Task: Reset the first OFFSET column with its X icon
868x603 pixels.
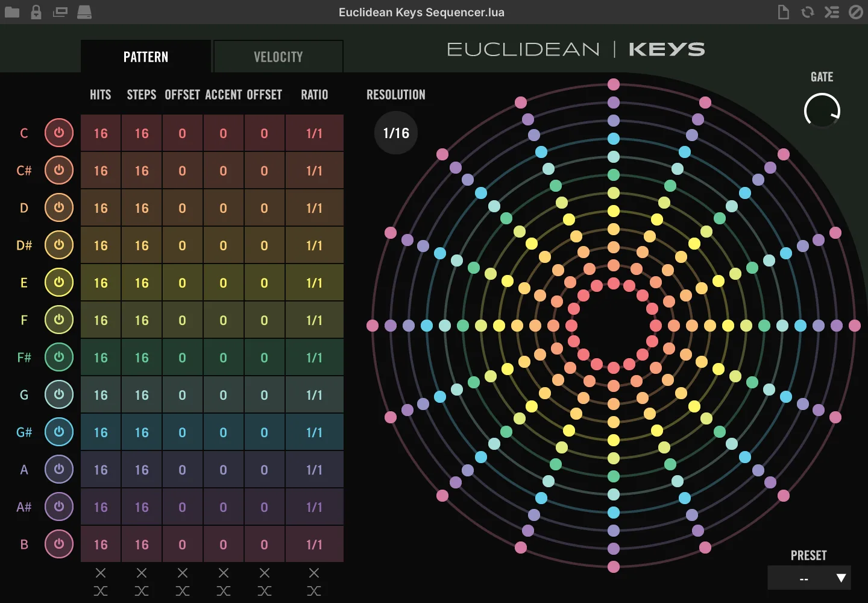Action: (183, 573)
